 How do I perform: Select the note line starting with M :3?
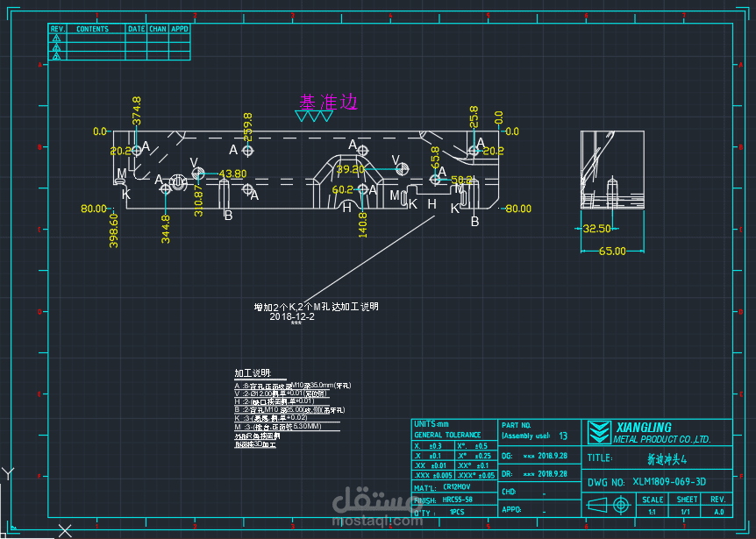(278, 426)
